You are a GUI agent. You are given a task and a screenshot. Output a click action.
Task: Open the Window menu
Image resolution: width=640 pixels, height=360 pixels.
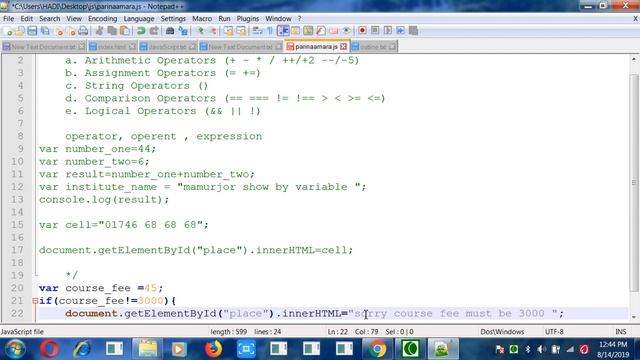(278, 19)
